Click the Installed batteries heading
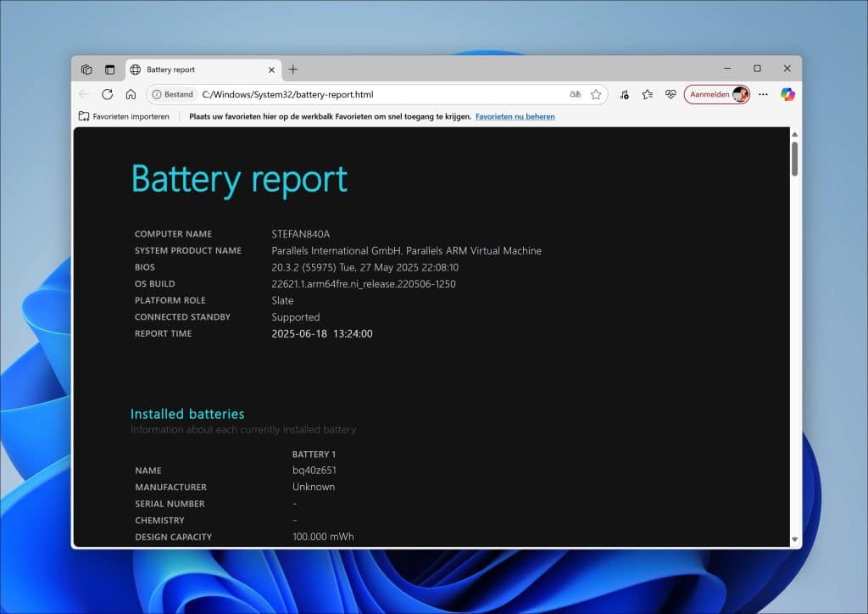The width and height of the screenshot is (868, 614). click(x=187, y=414)
